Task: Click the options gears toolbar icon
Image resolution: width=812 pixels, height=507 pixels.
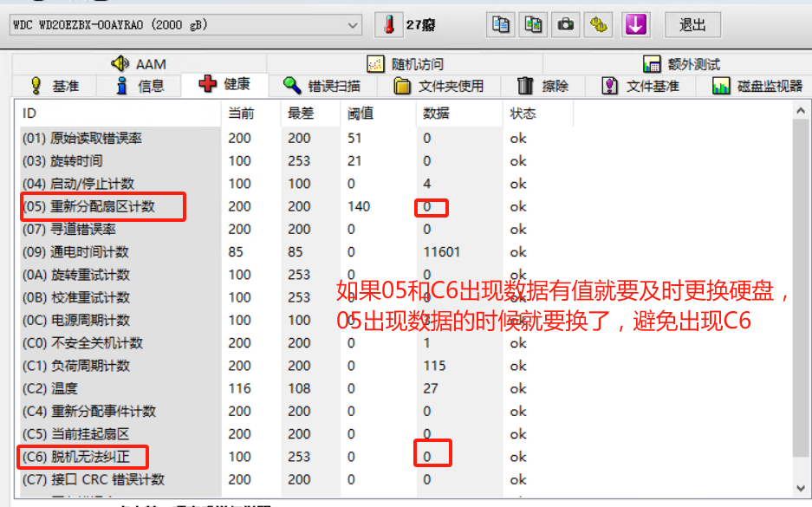Action: click(x=599, y=25)
